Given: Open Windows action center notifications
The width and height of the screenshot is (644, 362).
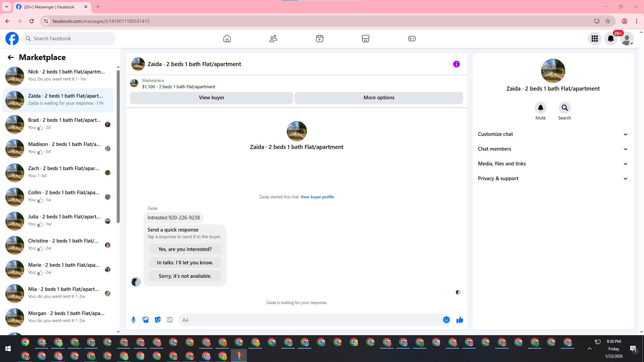Looking at the screenshot, I should [633, 349].
